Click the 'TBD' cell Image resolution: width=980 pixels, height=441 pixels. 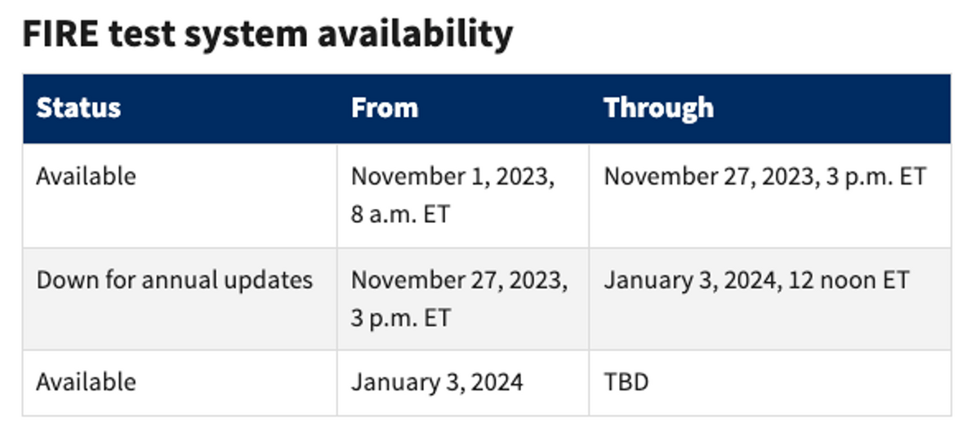(626, 382)
